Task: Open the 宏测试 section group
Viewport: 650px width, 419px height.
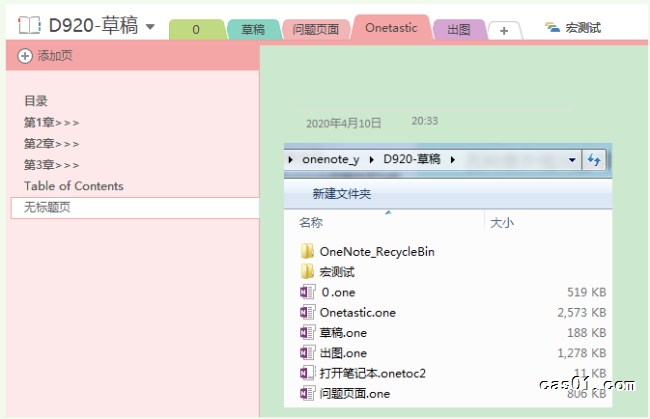Action: [573, 28]
